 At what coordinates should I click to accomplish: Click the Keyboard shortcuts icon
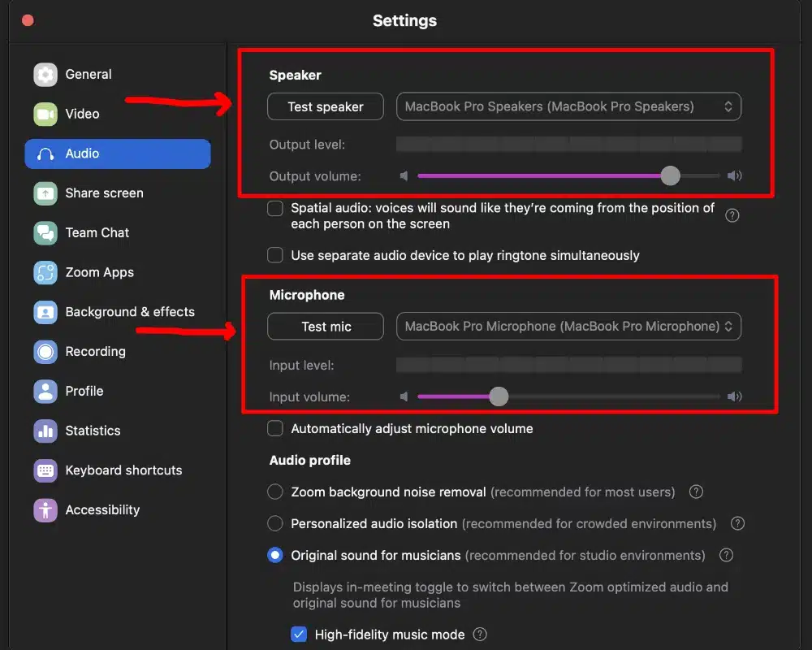coord(45,470)
